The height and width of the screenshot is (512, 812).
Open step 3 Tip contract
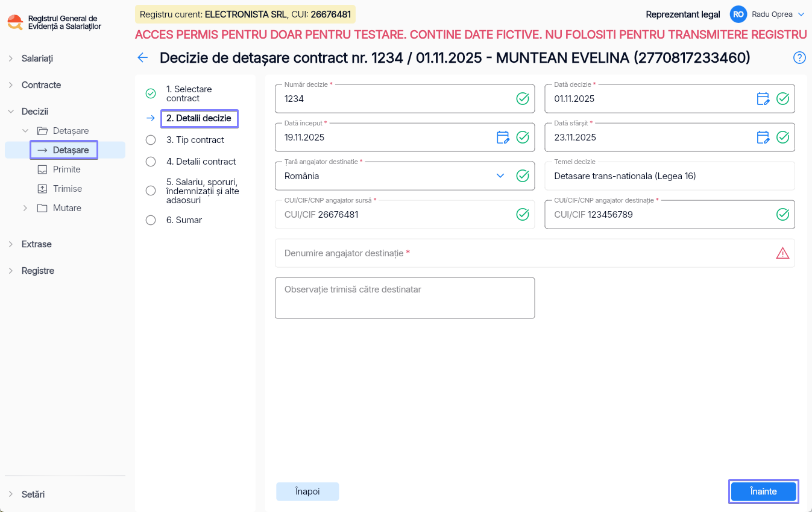coord(195,140)
